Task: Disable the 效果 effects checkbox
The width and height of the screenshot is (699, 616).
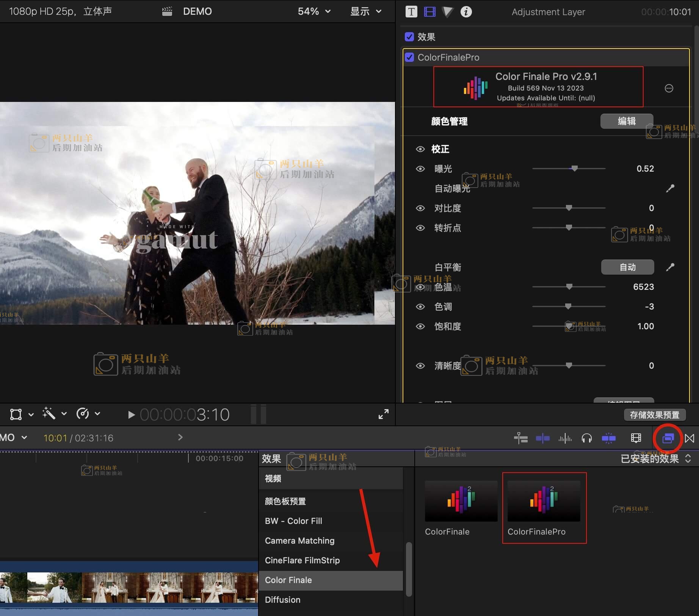Action: point(409,37)
